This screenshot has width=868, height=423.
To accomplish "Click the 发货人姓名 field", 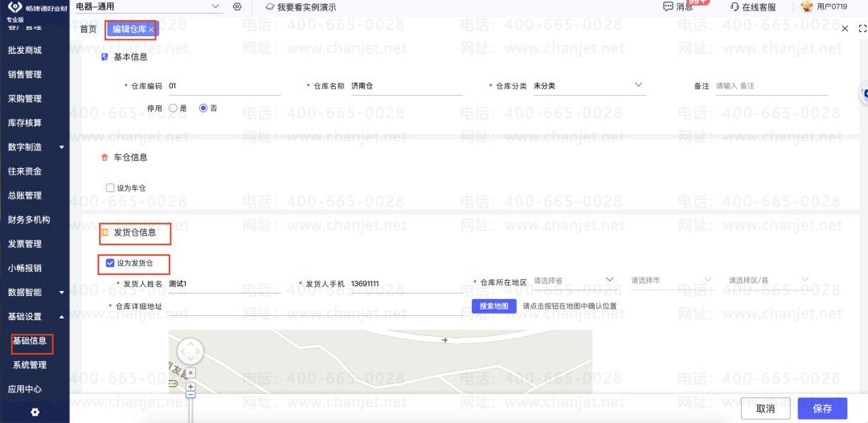I will [x=224, y=284].
